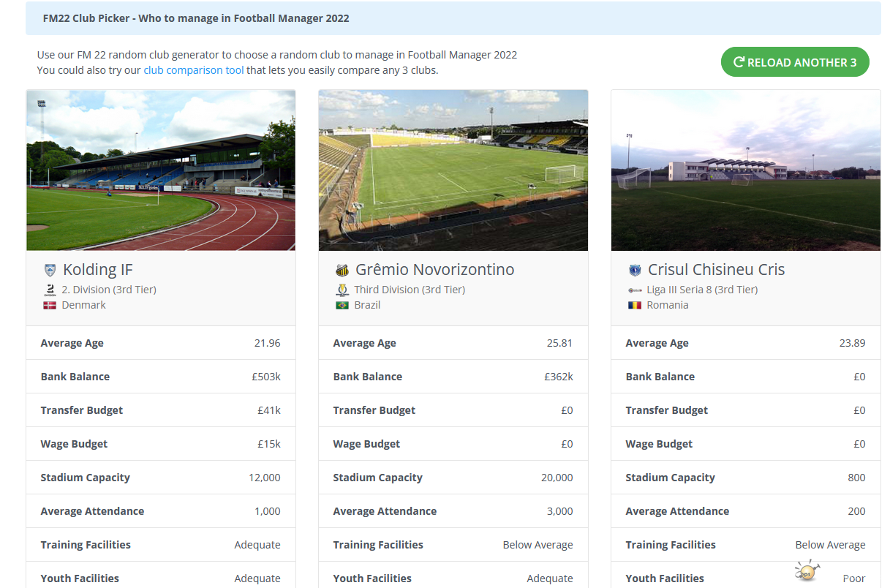
Task: Click the small mascot icon near Youth Facilities
Action: pyautogui.click(x=807, y=570)
